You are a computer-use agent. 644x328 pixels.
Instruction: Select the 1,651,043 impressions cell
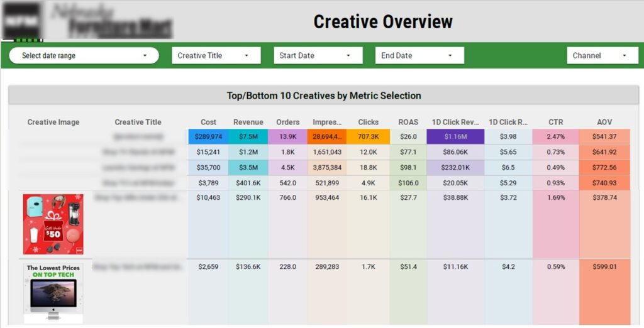pyautogui.click(x=327, y=152)
